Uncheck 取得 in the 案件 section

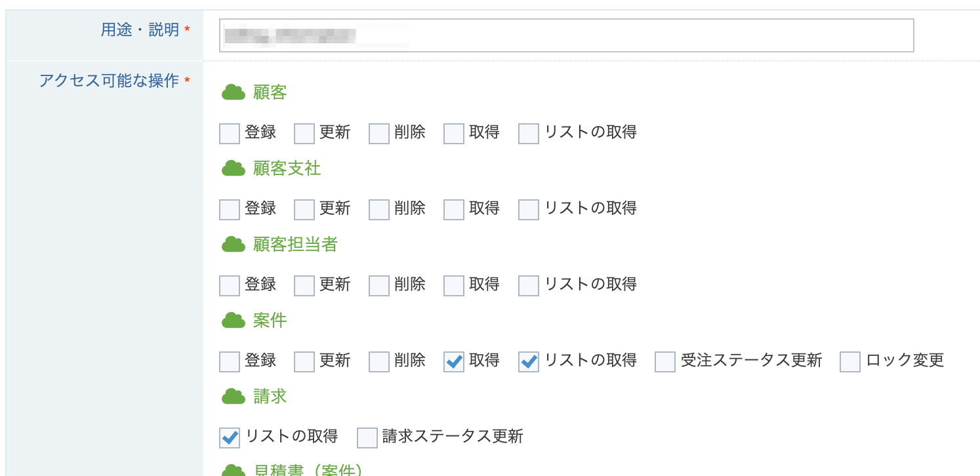(x=454, y=362)
